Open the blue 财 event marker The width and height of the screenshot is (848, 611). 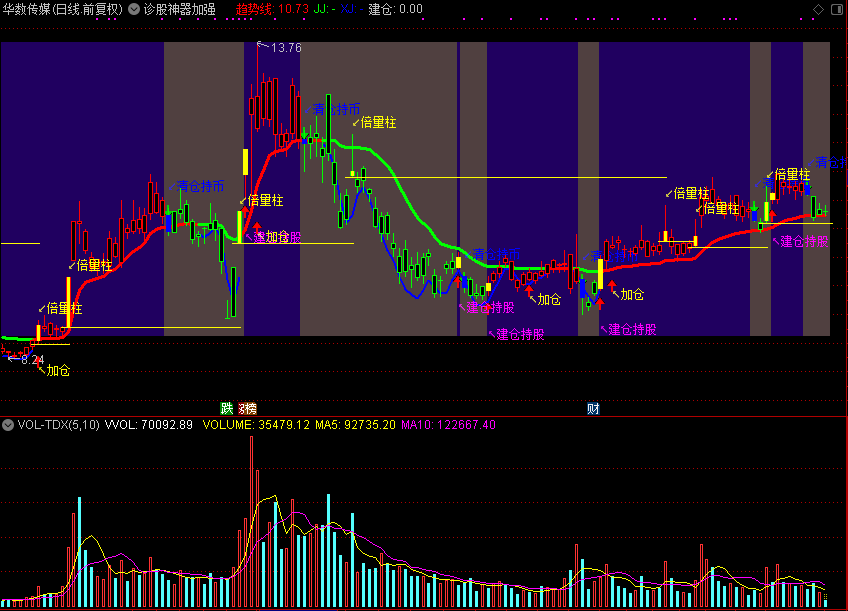point(593,408)
